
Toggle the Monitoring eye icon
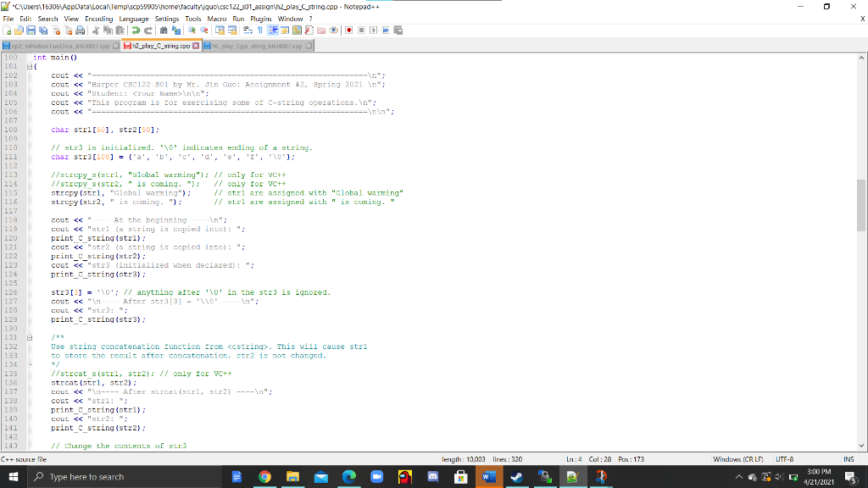pos(333,30)
